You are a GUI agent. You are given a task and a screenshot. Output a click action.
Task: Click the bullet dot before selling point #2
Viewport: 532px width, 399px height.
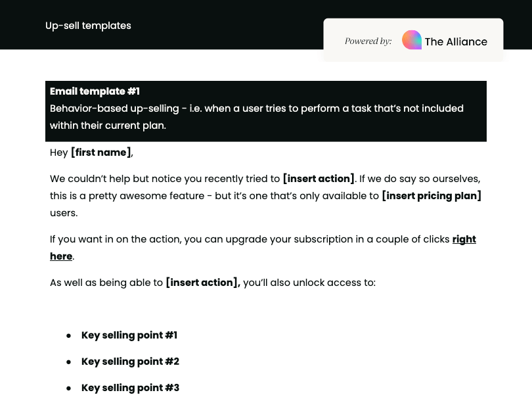click(69, 362)
